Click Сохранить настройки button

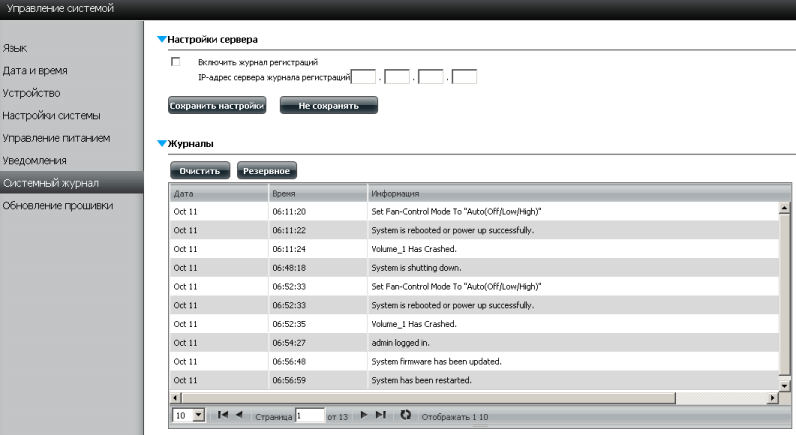217,106
